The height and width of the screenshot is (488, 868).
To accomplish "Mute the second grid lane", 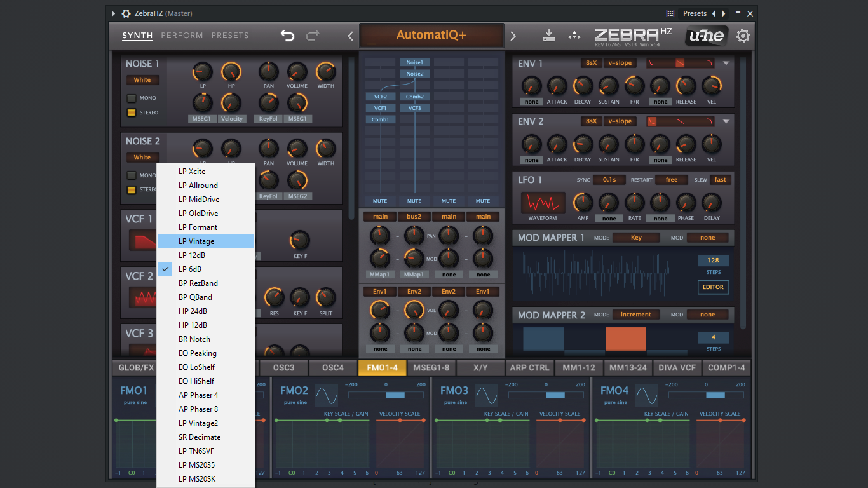I will click(x=414, y=201).
